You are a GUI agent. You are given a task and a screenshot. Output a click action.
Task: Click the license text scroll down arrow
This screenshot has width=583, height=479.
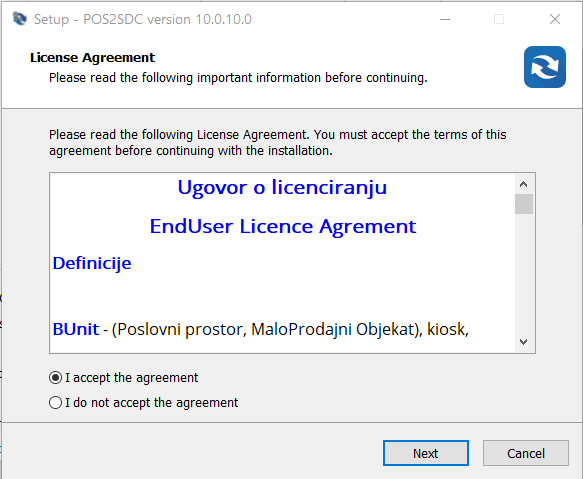tap(524, 341)
